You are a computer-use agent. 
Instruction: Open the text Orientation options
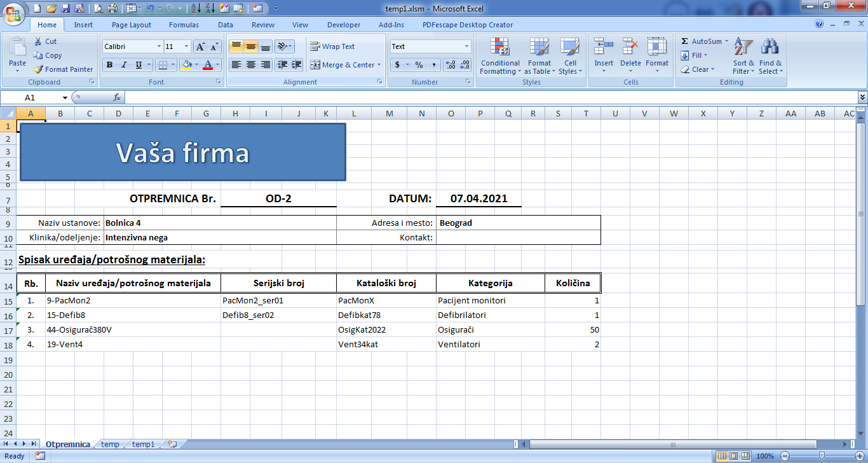coord(285,46)
